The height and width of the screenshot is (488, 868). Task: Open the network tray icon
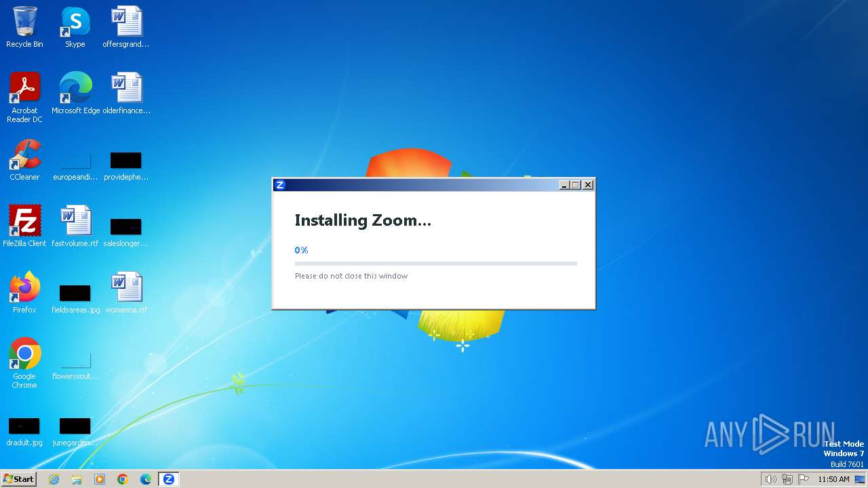click(x=787, y=479)
